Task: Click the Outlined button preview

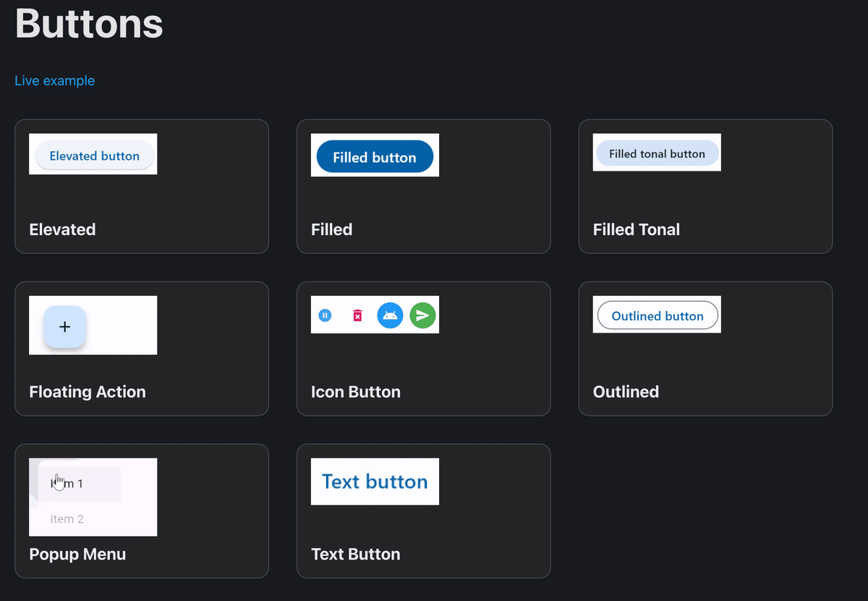Action: tap(658, 315)
